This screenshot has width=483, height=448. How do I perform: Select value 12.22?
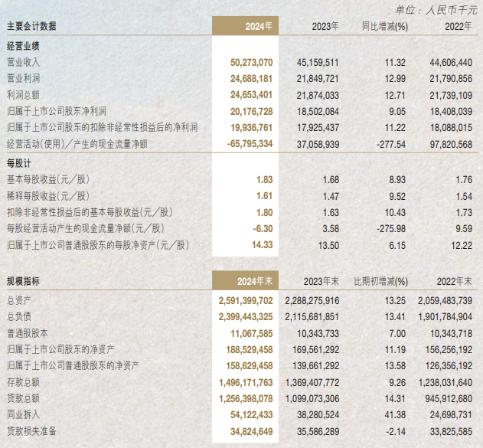(462, 246)
